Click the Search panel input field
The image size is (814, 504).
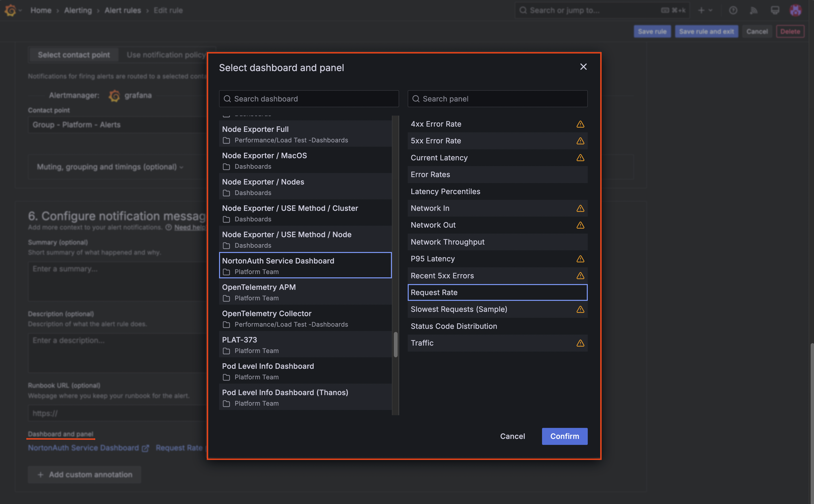(x=497, y=99)
